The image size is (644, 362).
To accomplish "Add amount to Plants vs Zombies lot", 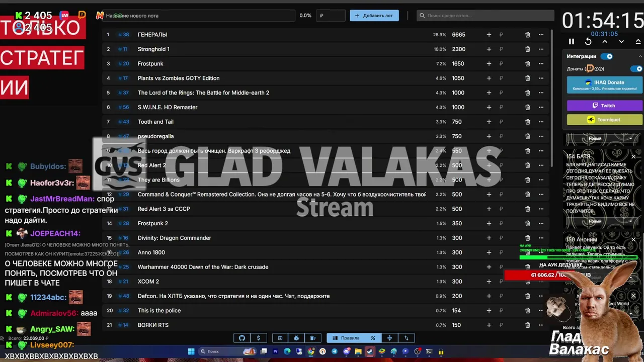I will click(x=489, y=78).
